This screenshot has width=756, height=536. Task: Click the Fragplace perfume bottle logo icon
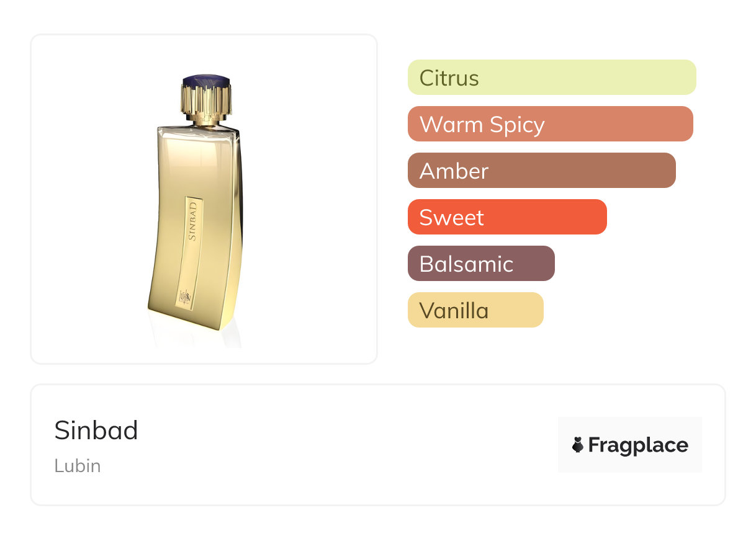(578, 445)
